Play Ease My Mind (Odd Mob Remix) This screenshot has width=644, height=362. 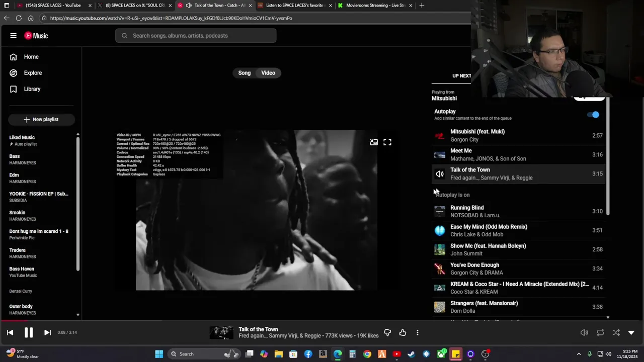[x=518, y=231]
